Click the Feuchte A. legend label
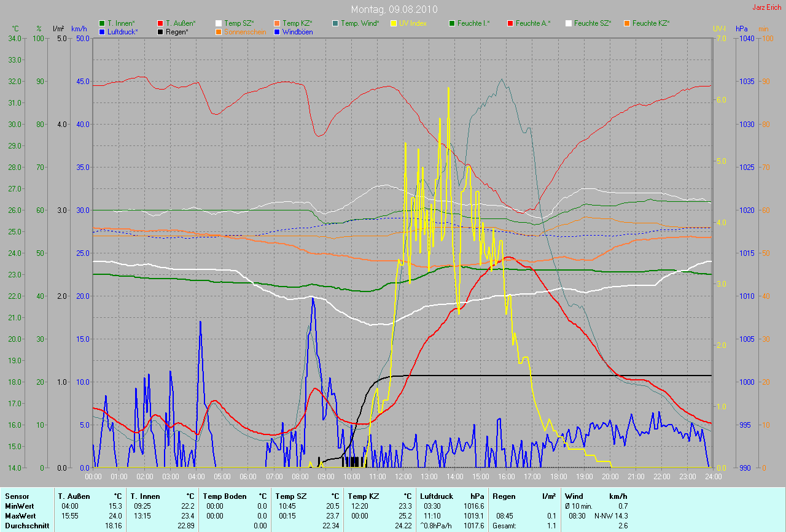 [532, 23]
